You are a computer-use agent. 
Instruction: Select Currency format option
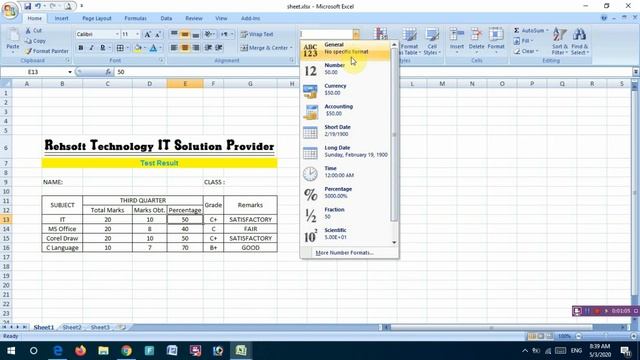click(x=345, y=91)
